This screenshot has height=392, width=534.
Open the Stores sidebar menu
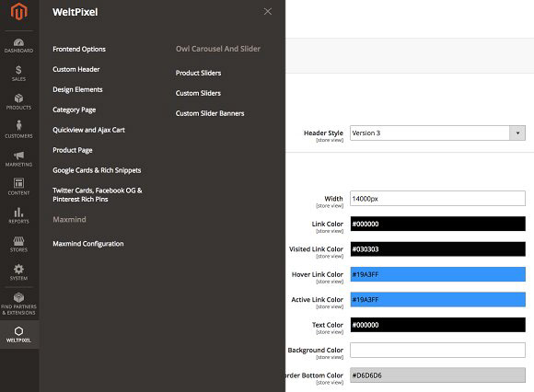click(18, 245)
